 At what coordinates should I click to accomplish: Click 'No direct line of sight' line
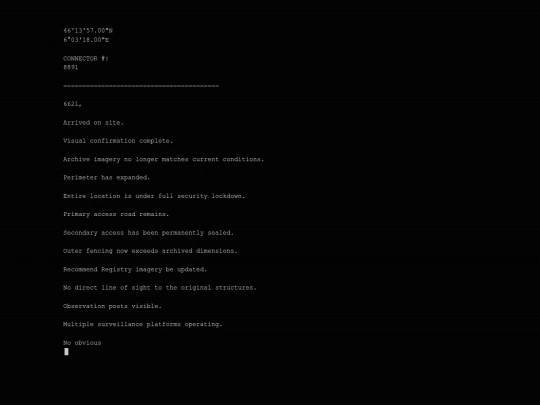(x=160, y=288)
